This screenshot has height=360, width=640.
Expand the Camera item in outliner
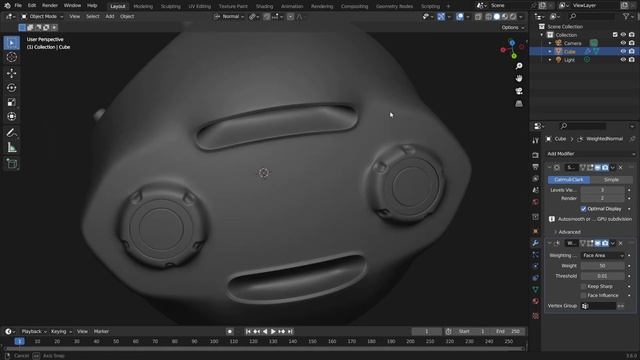(550, 43)
